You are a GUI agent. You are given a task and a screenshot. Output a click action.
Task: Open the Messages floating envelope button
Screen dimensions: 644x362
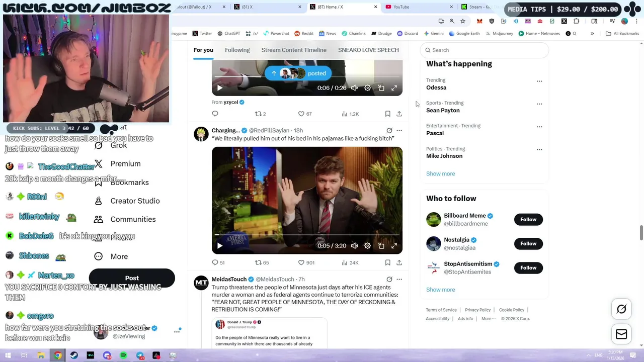click(621, 334)
